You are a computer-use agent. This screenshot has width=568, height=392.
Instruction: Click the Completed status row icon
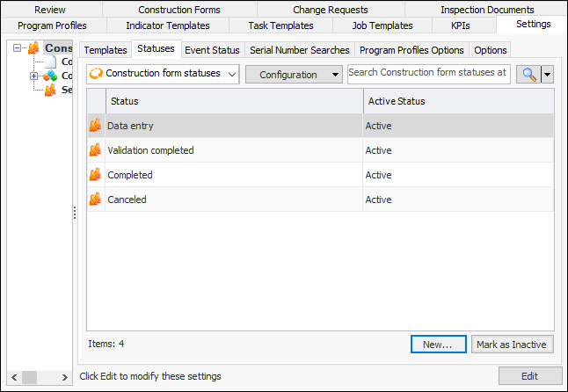[x=95, y=175]
